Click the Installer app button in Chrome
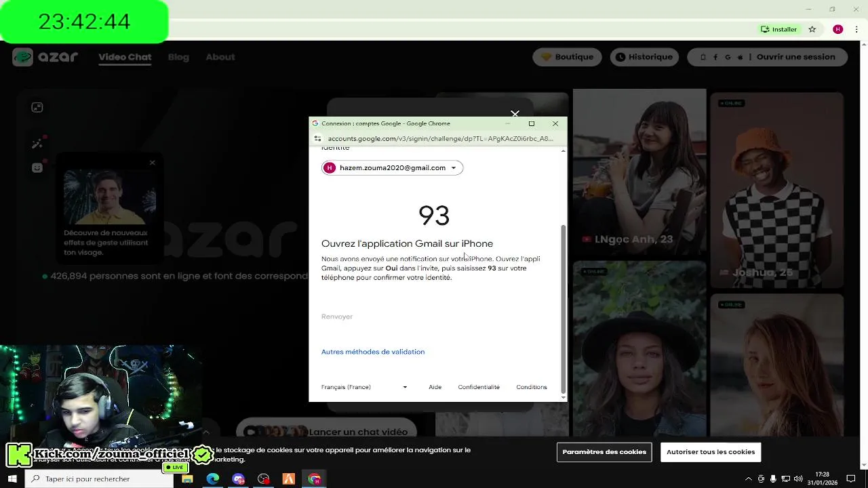The width and height of the screenshot is (868, 488). click(x=778, y=29)
